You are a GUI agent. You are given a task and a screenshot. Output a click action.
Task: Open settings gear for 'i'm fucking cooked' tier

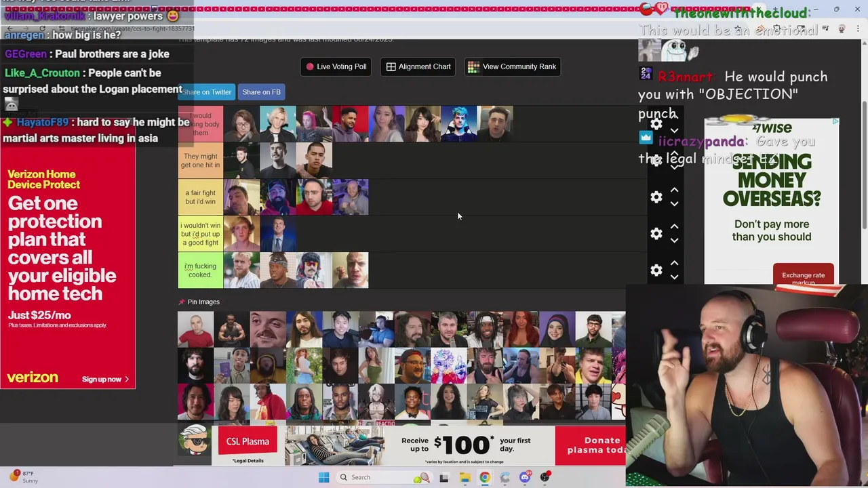coord(656,270)
